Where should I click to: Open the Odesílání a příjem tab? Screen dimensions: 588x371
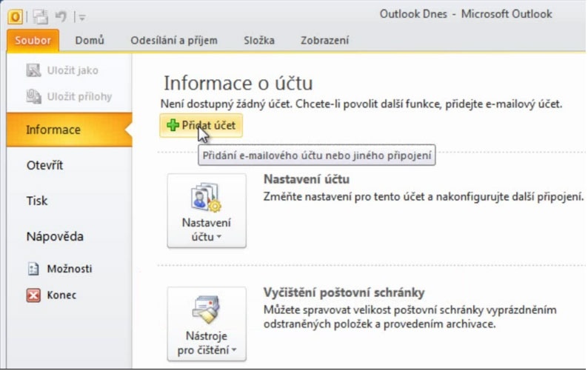tap(174, 41)
